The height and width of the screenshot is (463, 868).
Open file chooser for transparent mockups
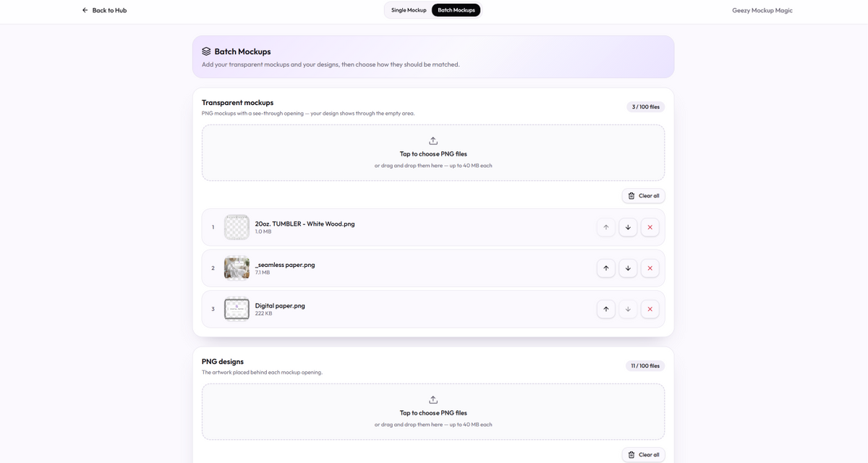tap(433, 153)
